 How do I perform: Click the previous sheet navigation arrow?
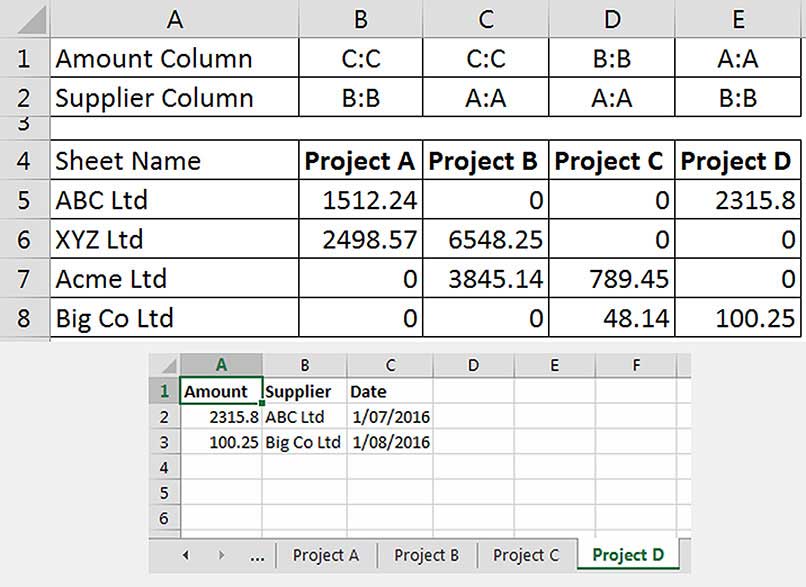(x=186, y=555)
